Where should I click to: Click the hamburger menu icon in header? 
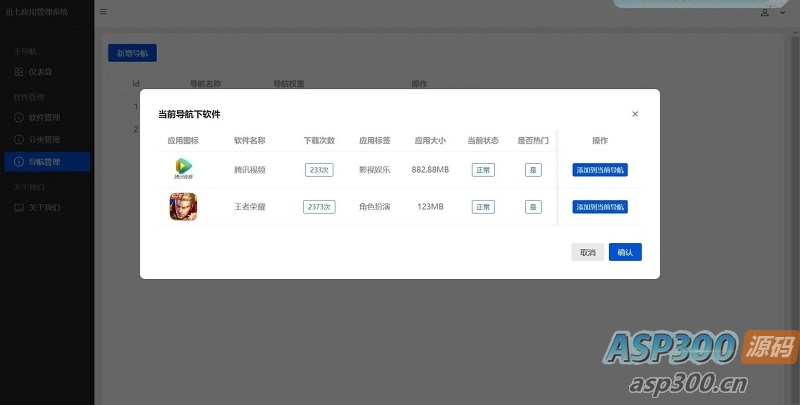point(104,12)
